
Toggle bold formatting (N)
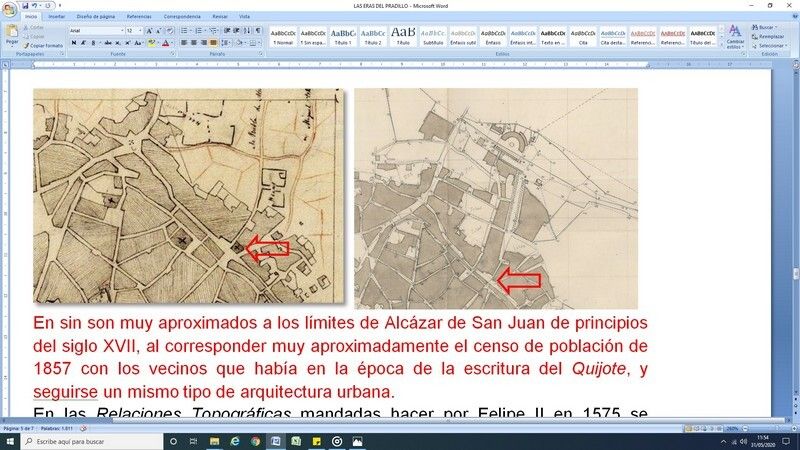coord(75,43)
